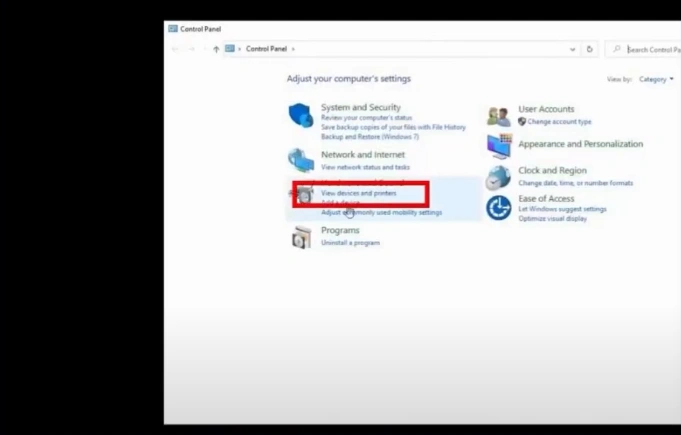Open the View by Category dropdown
Viewport: 681px width, 435px height.
point(656,79)
